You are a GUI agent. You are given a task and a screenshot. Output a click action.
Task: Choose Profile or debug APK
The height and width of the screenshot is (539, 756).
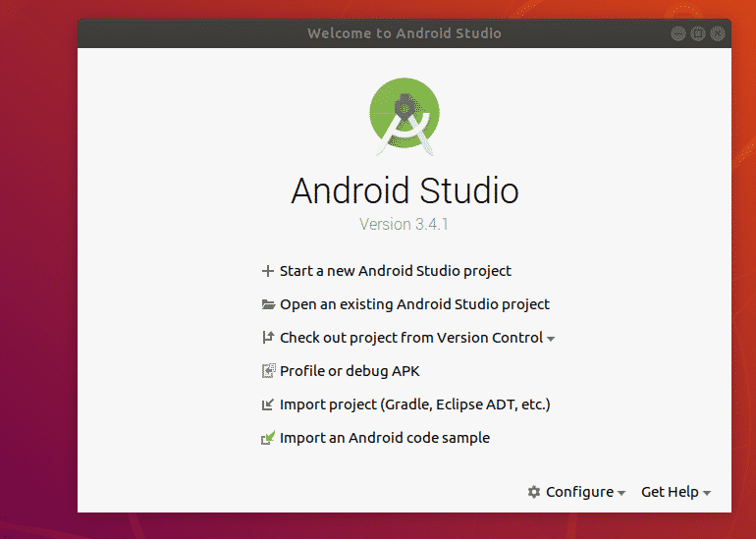350,371
